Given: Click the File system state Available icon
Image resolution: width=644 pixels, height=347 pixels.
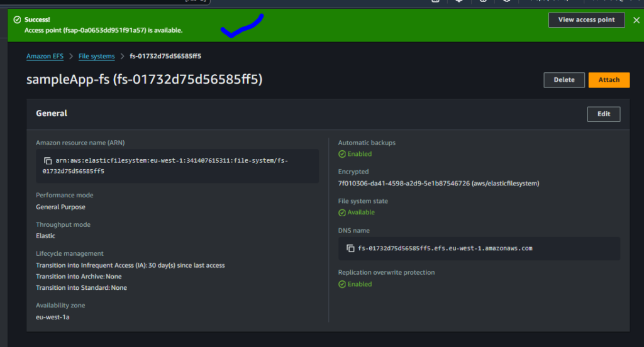Looking at the screenshot, I should 341,212.
